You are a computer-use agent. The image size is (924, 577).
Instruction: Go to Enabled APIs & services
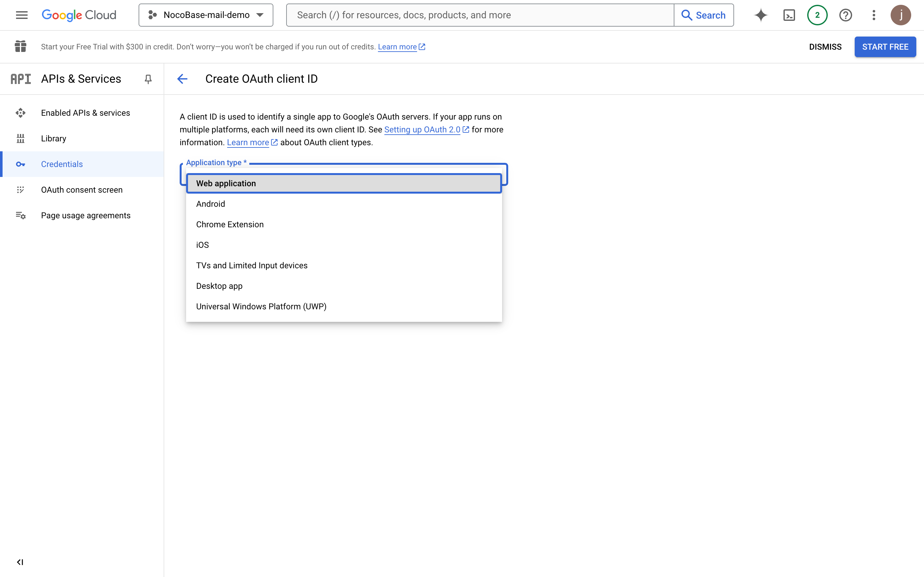(x=85, y=113)
